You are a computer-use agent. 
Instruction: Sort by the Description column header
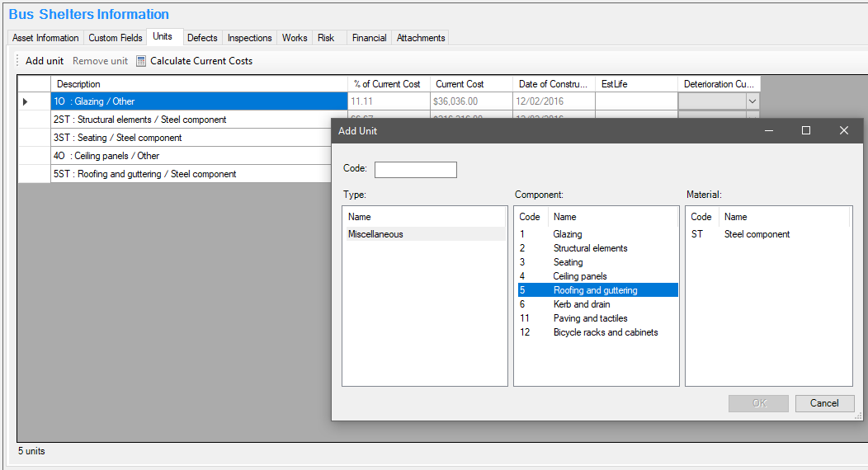(198, 84)
